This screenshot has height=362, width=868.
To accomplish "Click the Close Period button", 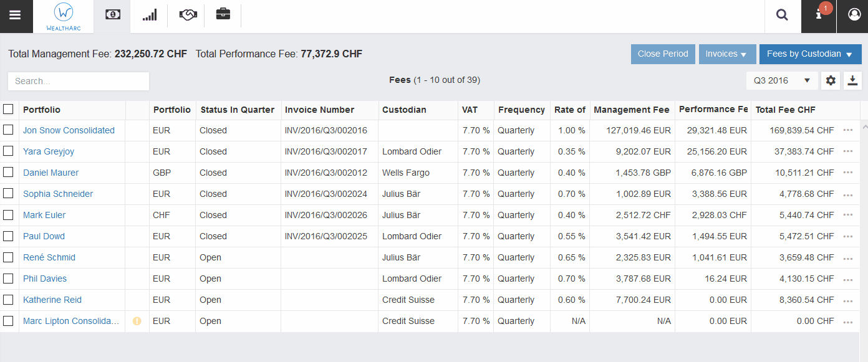I will tap(663, 54).
